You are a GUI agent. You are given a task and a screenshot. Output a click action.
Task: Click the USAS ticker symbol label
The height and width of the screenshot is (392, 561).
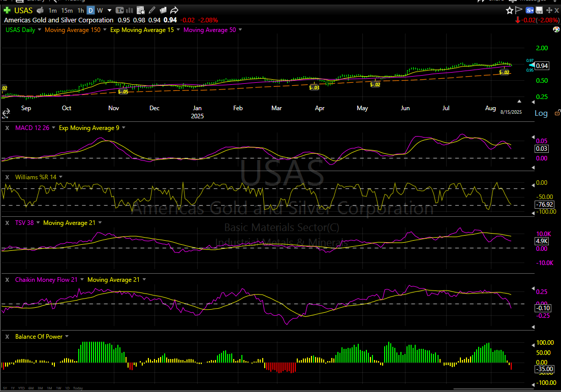coord(23,10)
